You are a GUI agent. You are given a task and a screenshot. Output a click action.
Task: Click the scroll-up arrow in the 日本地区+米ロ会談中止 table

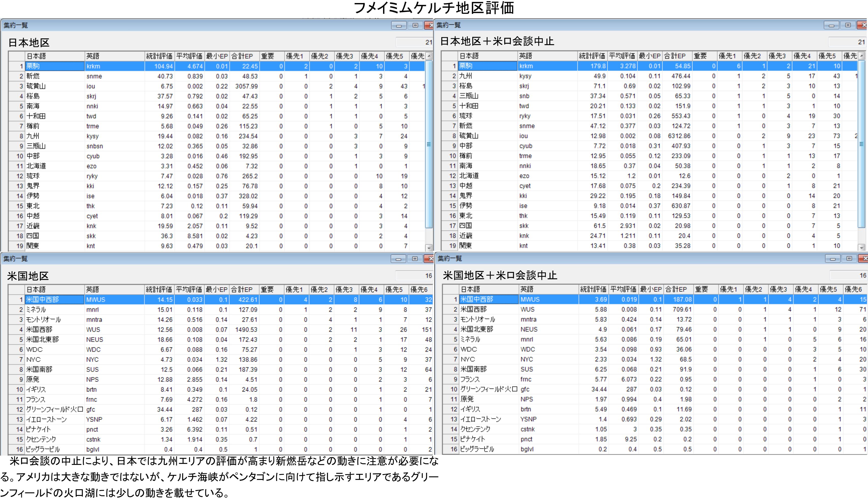(x=862, y=56)
